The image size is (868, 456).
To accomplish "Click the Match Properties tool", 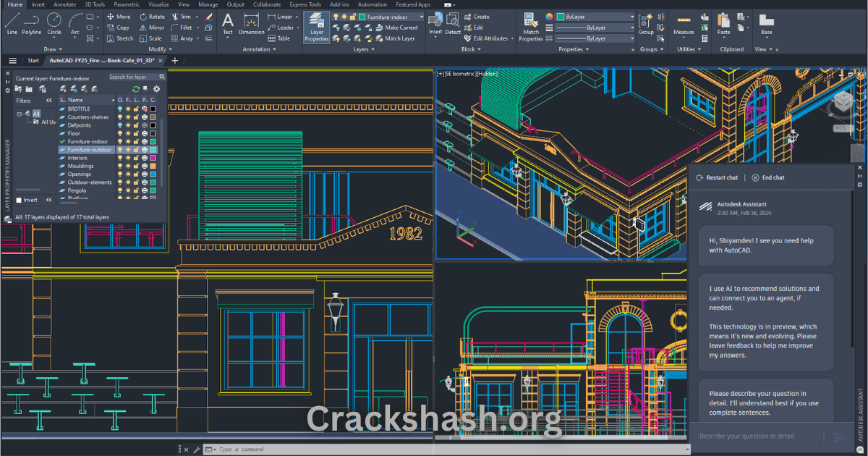I will point(531,27).
